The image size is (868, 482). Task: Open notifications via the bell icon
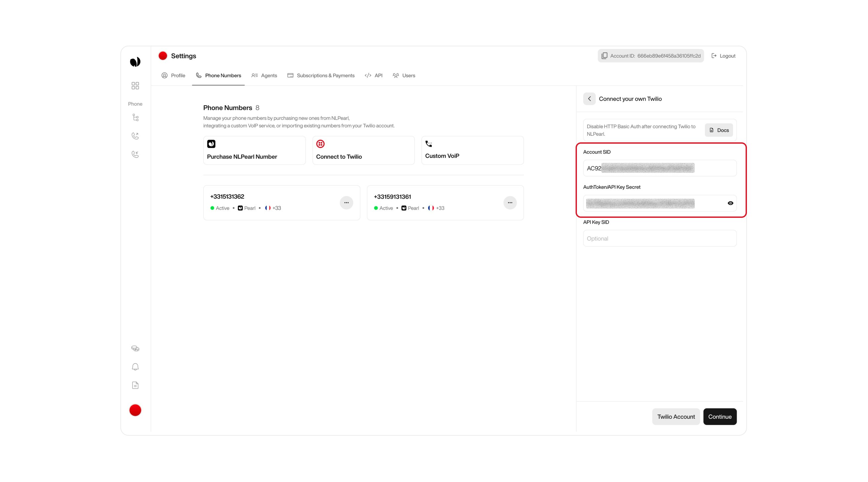coord(135,367)
